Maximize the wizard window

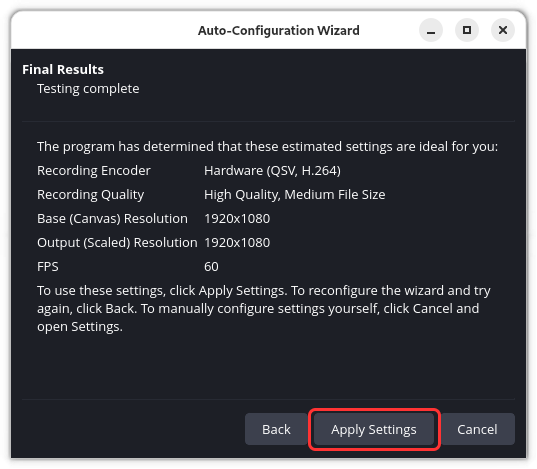tap(467, 30)
